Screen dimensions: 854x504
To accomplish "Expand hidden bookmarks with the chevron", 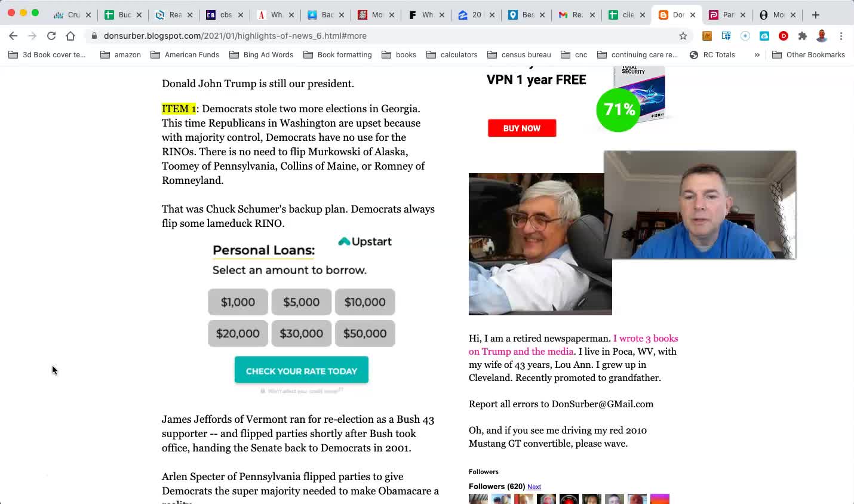I will 757,54.
